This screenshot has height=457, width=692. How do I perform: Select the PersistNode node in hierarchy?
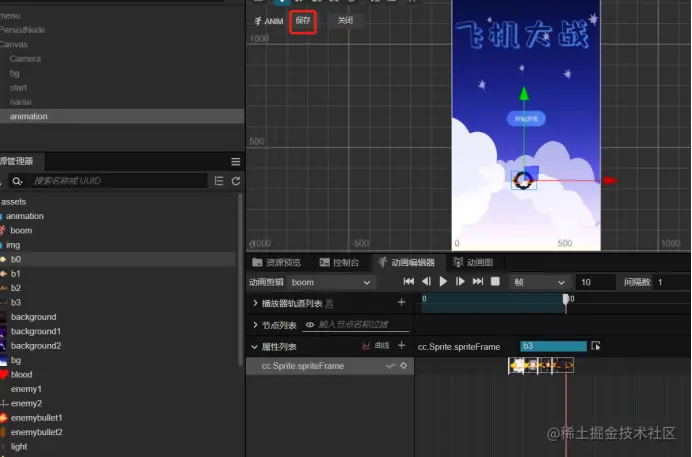tap(22, 30)
